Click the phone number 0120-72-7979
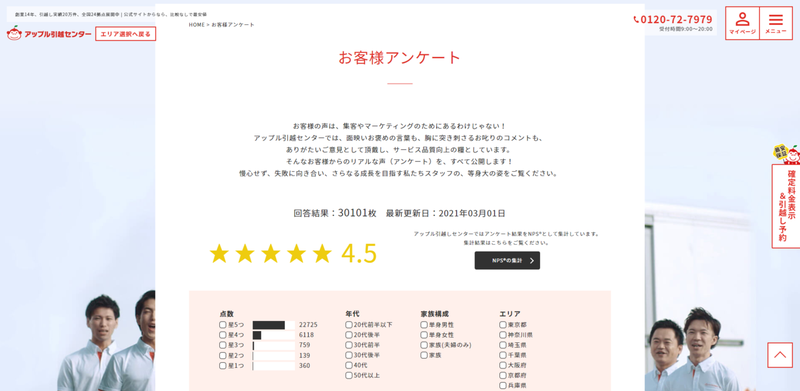This screenshot has width=800, height=391. 676,19
